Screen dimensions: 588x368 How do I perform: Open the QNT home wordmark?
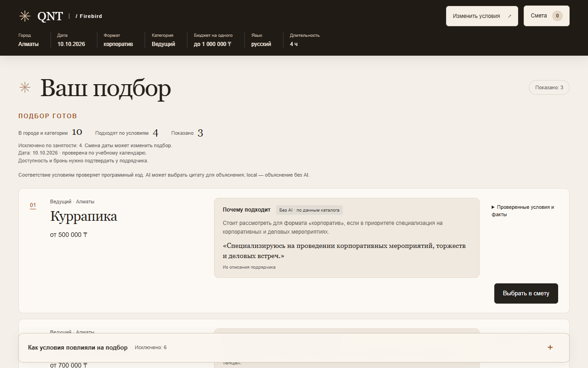[50, 16]
